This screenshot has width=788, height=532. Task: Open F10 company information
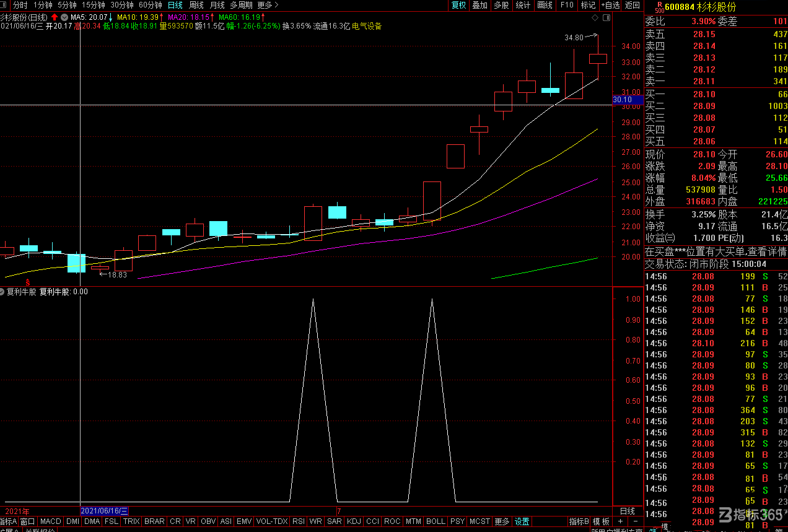point(567,5)
